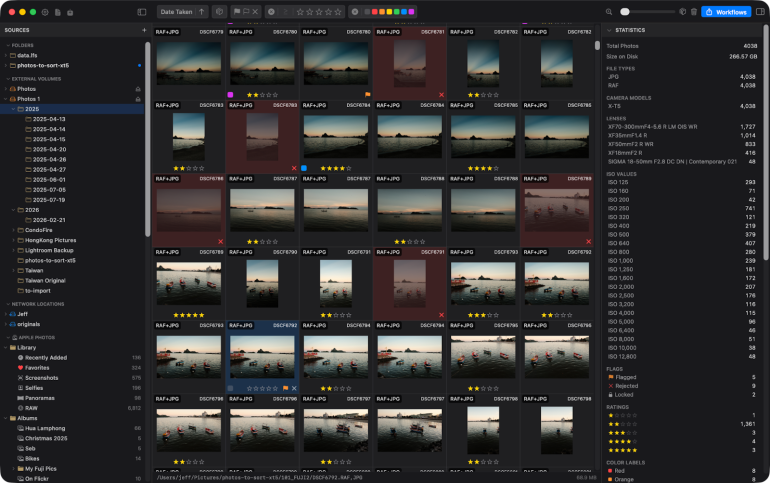Click the stacking cube icon beside Date Taken
This screenshot has width=770, height=483.
pyautogui.click(x=220, y=12)
